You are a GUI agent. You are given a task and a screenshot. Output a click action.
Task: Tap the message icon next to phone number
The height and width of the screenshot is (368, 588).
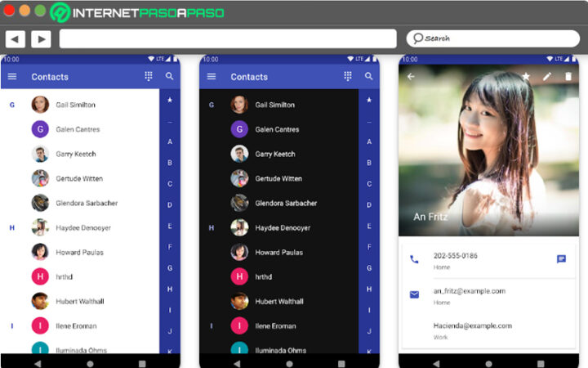point(561,259)
